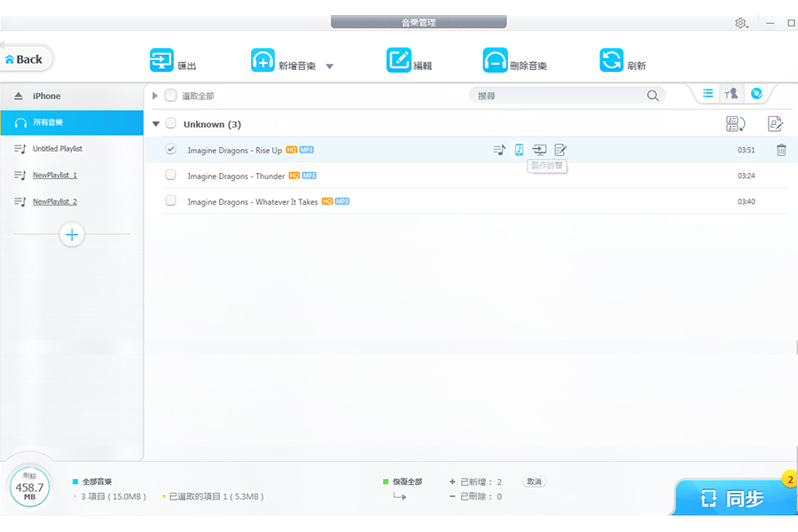Click the edit song info icon for Rise Up
Screen dimensions: 798x532
click(x=559, y=150)
